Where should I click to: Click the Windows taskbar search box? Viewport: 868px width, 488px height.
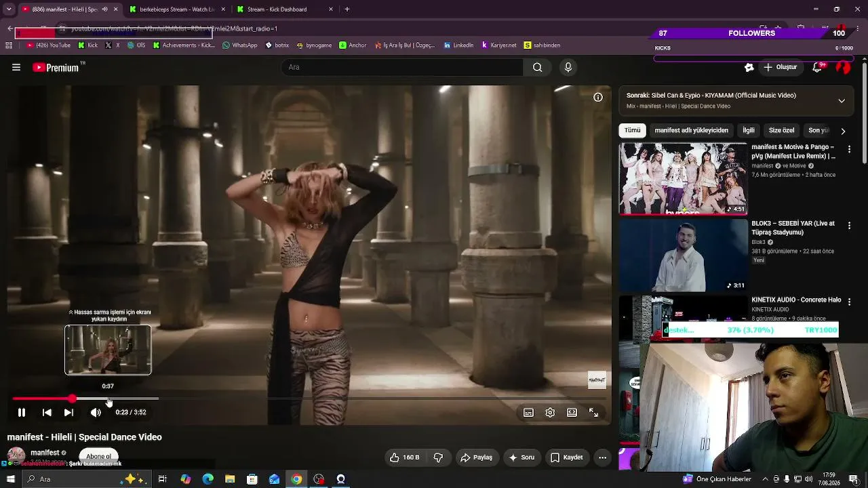tap(86, 479)
